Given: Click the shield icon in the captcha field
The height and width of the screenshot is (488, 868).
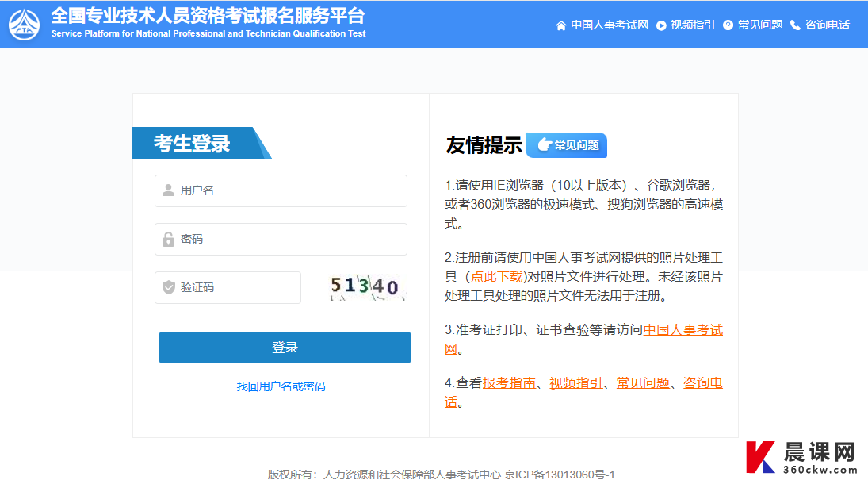Looking at the screenshot, I should click(168, 287).
